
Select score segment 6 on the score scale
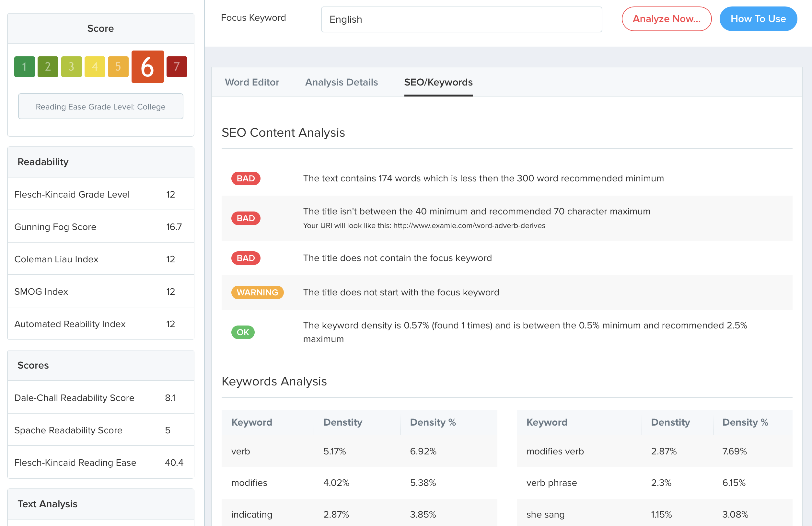[x=147, y=66]
